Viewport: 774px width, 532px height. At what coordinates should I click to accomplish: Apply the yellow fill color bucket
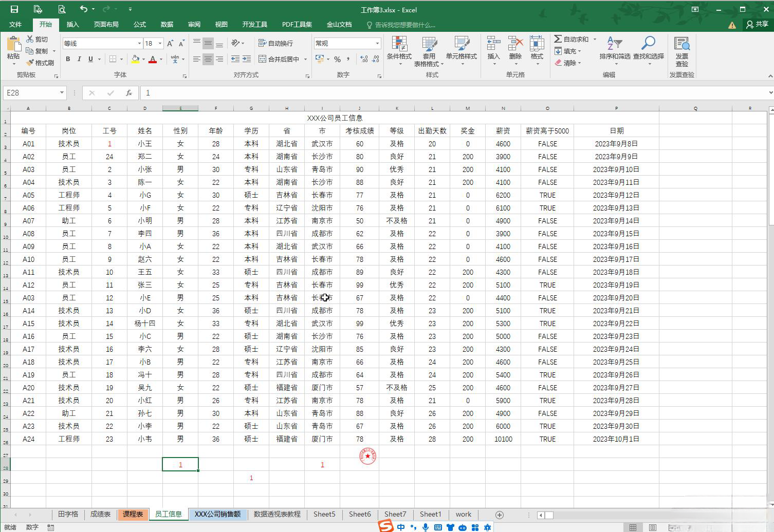pyautogui.click(x=135, y=60)
